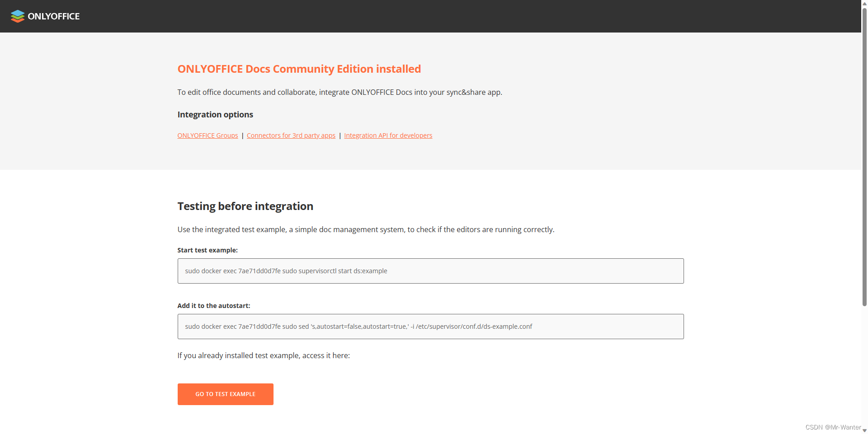Click the scrollbar up arrow
Image resolution: width=868 pixels, height=434 pixels.
pos(865,3)
